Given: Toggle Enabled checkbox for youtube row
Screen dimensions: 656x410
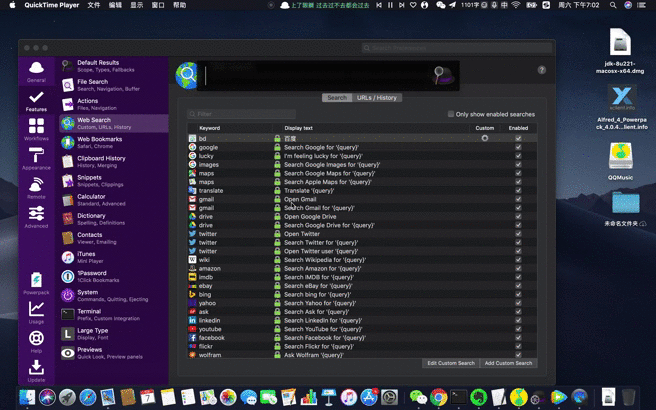Looking at the screenshot, I should 518,329.
